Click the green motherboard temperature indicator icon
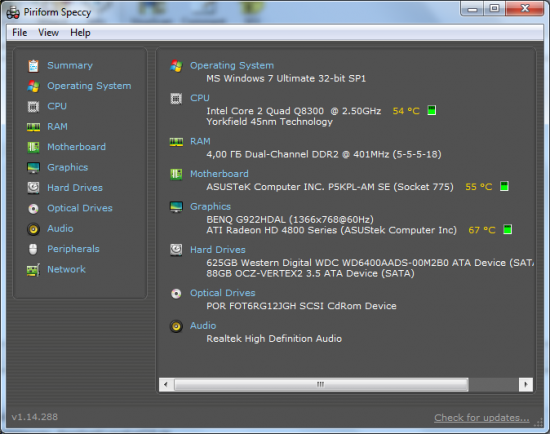This screenshot has height=434, width=550. click(x=504, y=186)
